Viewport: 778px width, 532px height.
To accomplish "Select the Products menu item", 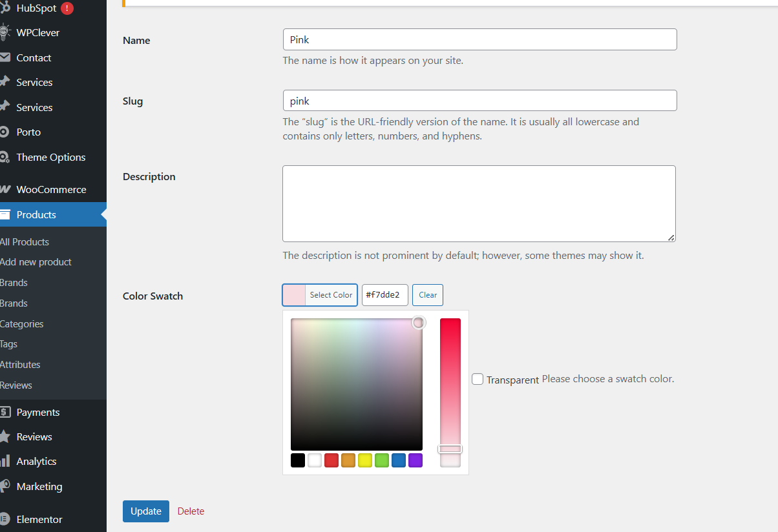I will pyautogui.click(x=53, y=214).
